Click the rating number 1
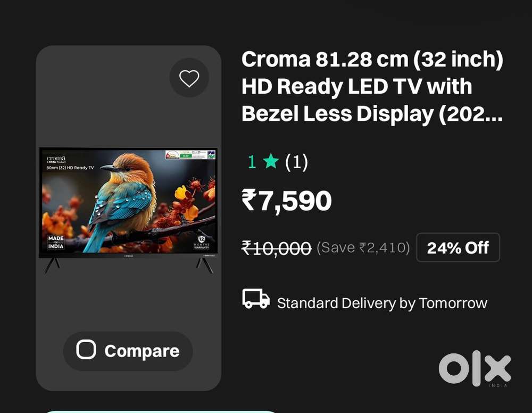Screen dimensions: 532x413 click(252, 162)
